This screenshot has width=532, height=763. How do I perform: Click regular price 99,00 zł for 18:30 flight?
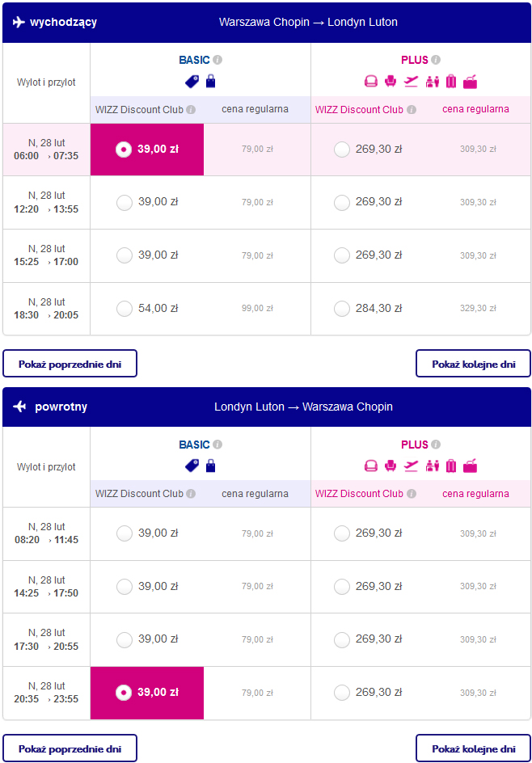[x=257, y=309]
